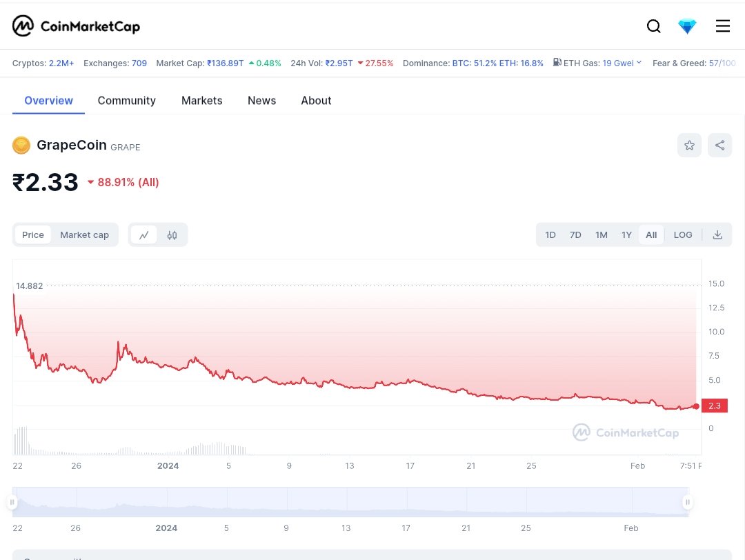Open the News tab
This screenshot has height=560, width=745.
pos(262,101)
